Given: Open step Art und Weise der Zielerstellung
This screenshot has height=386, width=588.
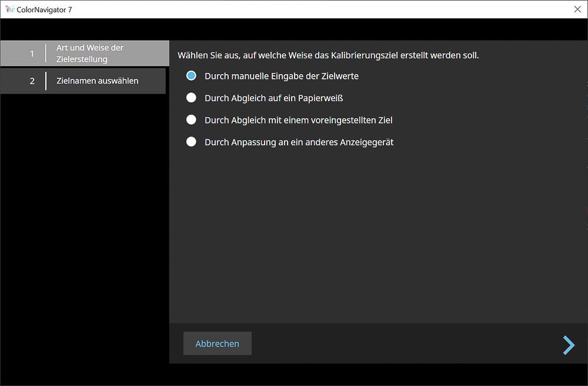Looking at the screenshot, I should [90, 54].
